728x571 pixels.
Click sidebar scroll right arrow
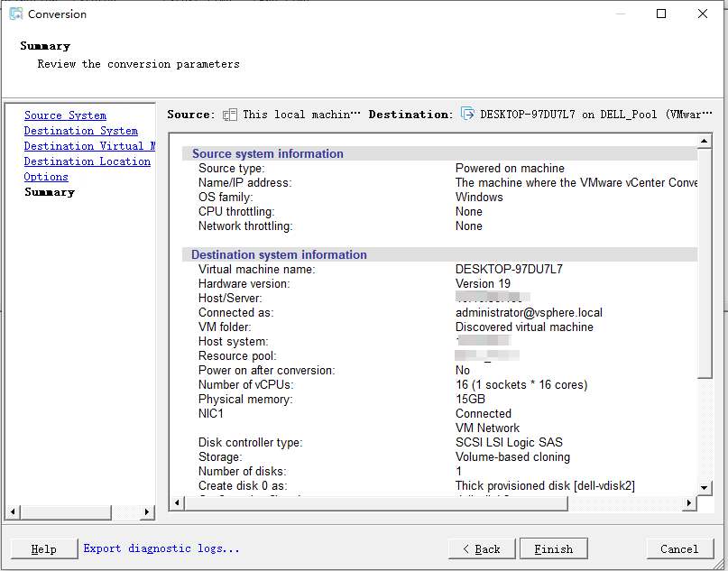[147, 511]
